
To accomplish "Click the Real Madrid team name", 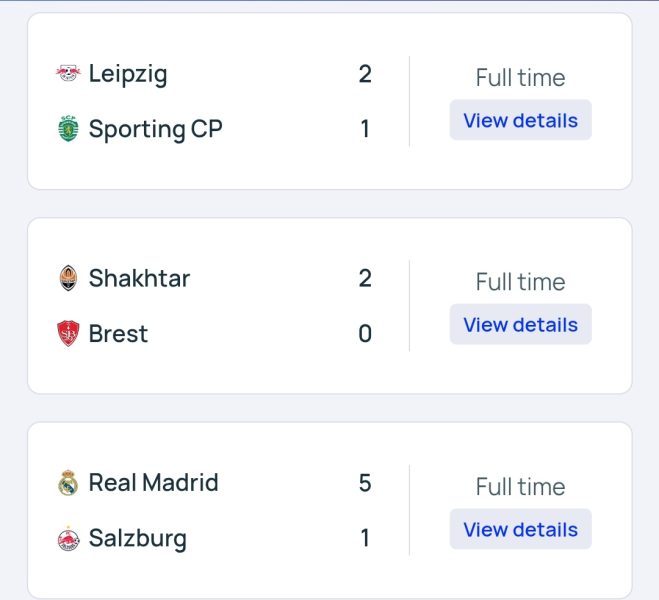I will (154, 482).
